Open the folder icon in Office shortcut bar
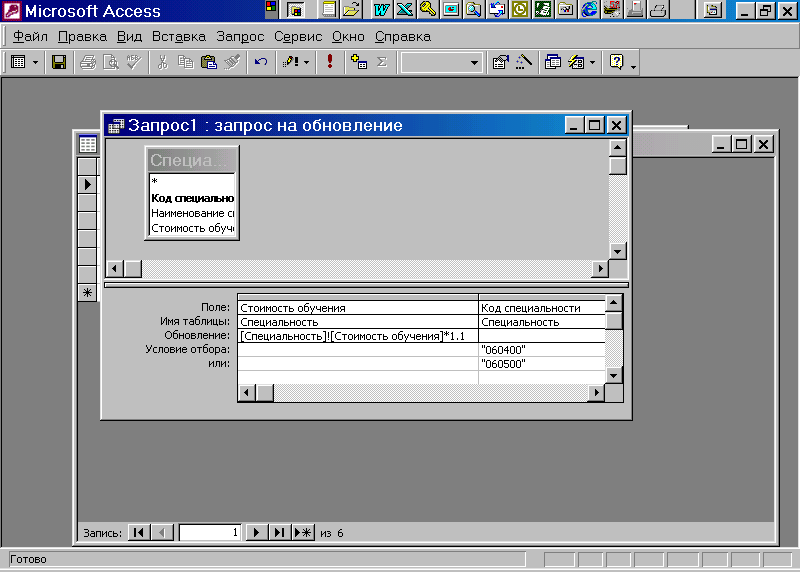800x572 pixels. click(x=352, y=9)
